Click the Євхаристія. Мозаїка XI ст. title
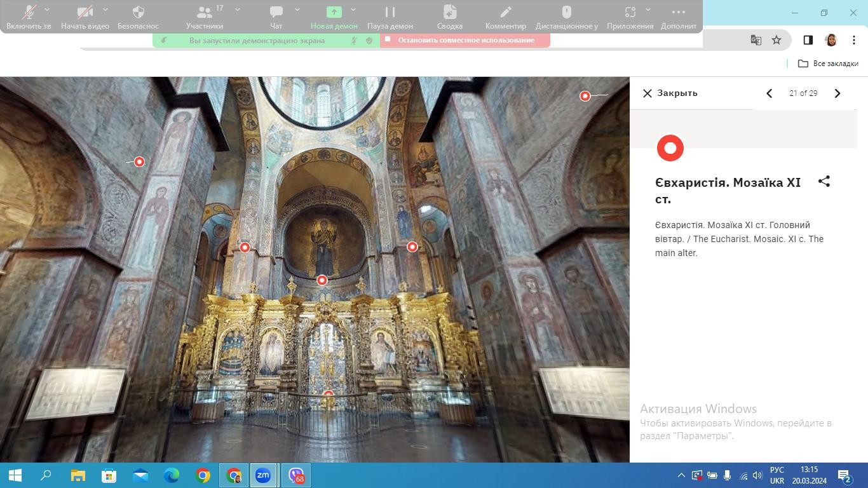The image size is (868, 488). (728, 191)
